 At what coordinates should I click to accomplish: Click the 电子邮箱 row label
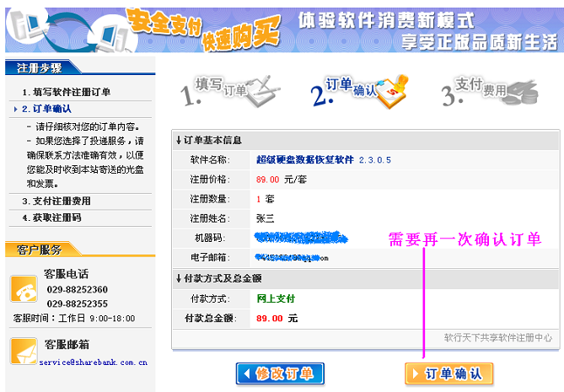pos(211,257)
